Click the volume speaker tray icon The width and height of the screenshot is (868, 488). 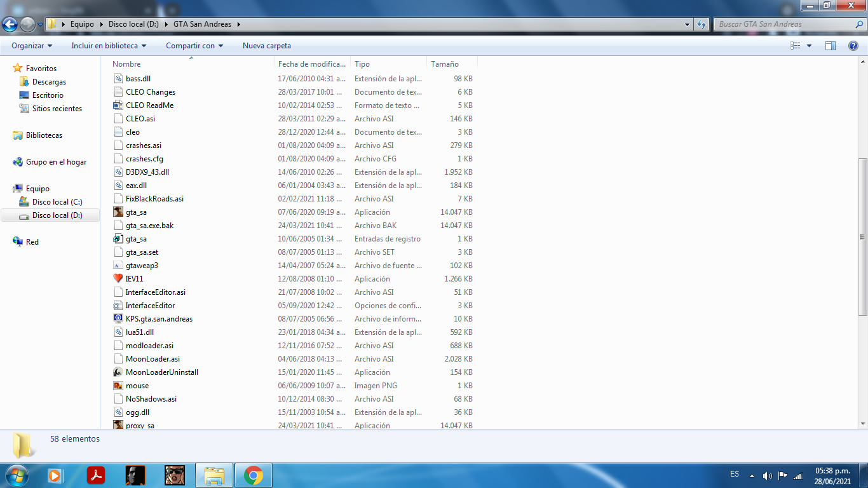coord(768,475)
